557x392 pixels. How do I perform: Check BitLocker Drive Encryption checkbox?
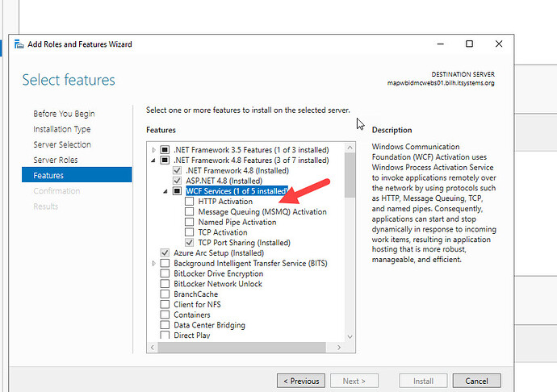[165, 273]
